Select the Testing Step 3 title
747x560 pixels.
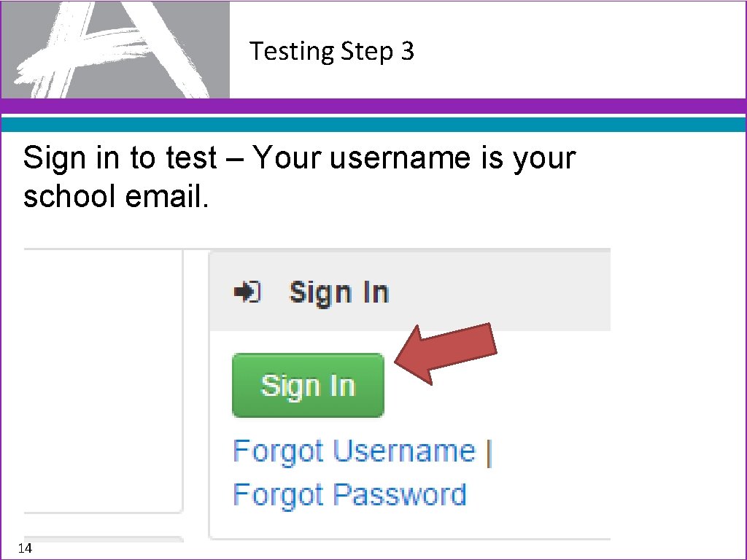pos(332,51)
